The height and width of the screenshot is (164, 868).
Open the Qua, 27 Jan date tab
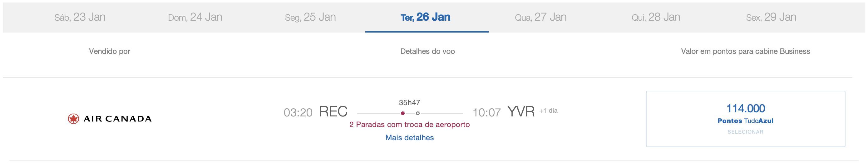[541, 17]
